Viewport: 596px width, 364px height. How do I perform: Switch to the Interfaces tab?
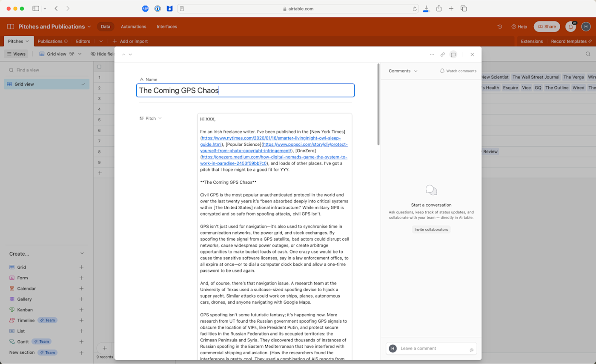click(167, 26)
